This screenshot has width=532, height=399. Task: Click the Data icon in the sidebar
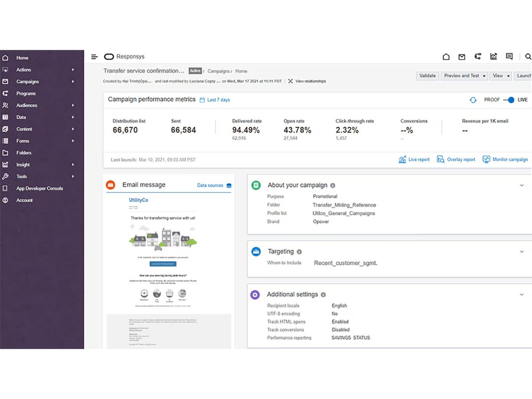pyautogui.click(x=5, y=117)
